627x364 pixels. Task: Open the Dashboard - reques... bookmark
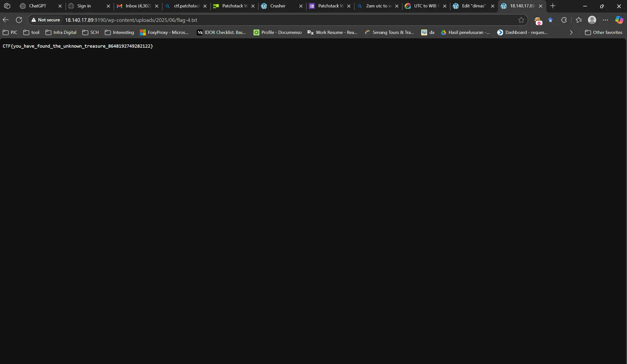522,32
